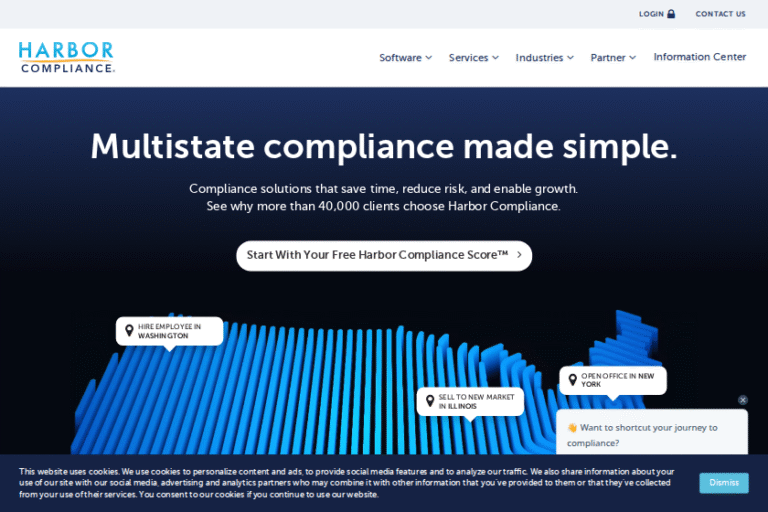
Task: Expand the Industries dropdown menu
Action: click(544, 58)
